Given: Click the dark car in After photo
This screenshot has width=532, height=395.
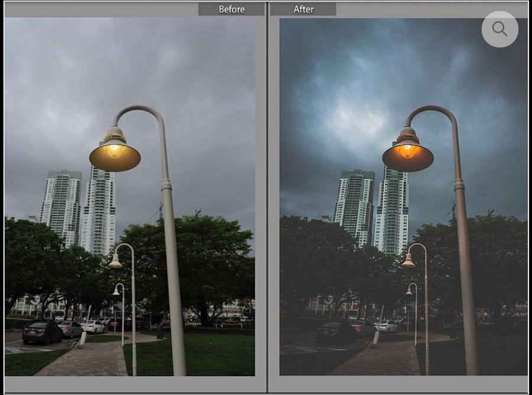Looking at the screenshot, I should (x=336, y=332).
